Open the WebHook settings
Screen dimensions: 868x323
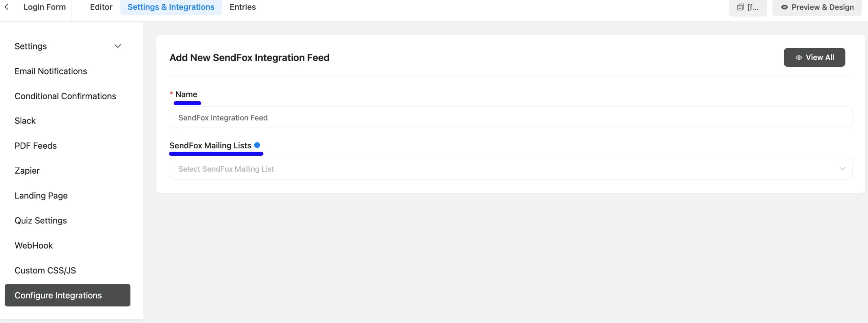(x=34, y=245)
